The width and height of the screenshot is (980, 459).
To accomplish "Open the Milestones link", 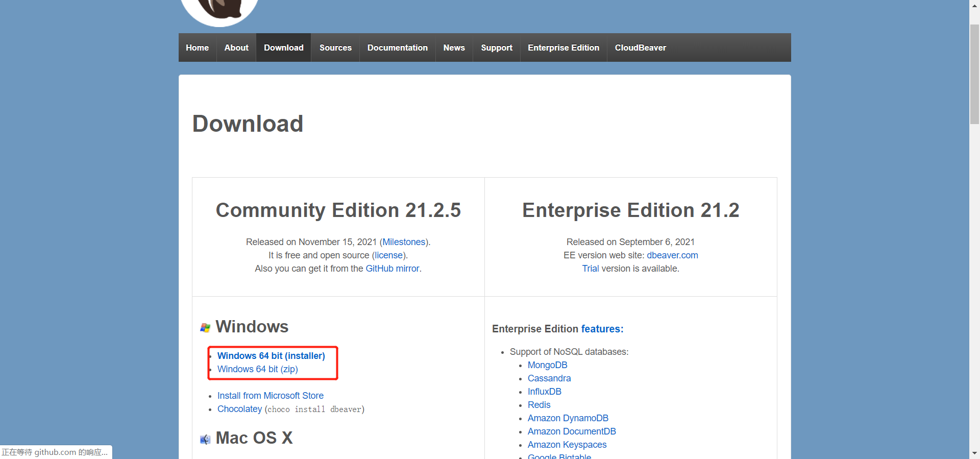I will (404, 242).
